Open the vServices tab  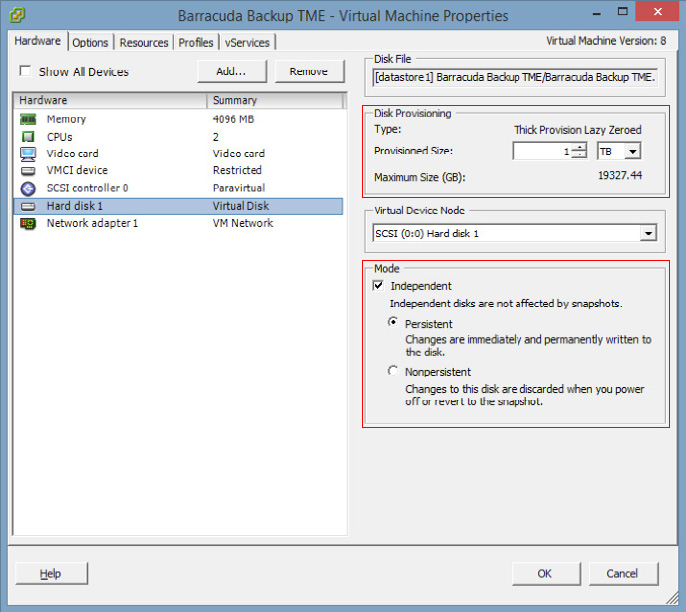247,42
